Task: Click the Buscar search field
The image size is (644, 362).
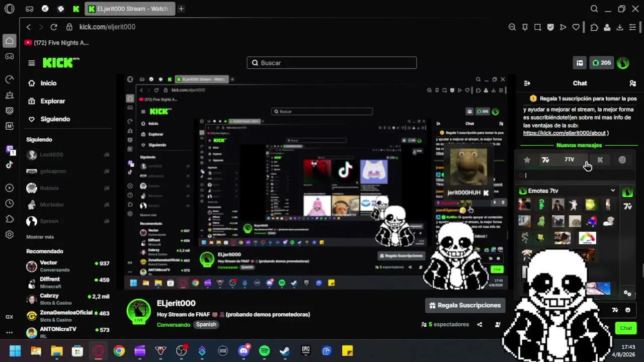Action: pyautogui.click(x=332, y=63)
